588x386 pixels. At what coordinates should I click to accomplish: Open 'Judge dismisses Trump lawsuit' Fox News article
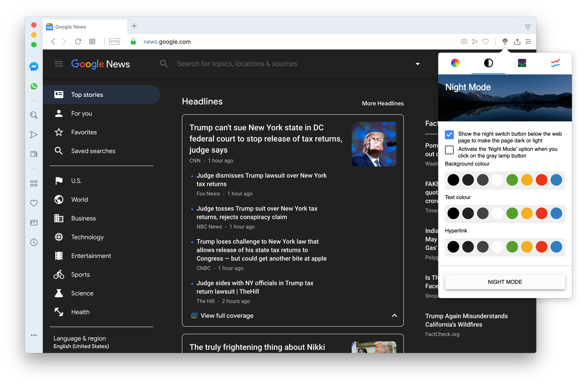pos(261,180)
